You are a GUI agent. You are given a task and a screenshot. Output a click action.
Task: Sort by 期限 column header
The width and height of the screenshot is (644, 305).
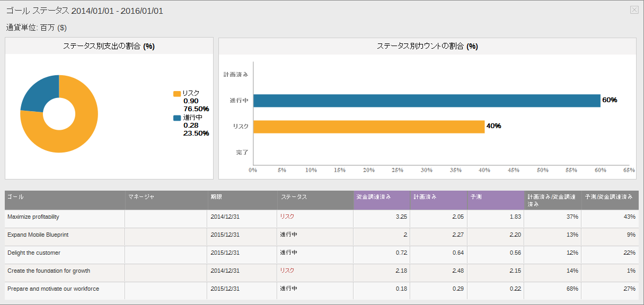(216, 196)
